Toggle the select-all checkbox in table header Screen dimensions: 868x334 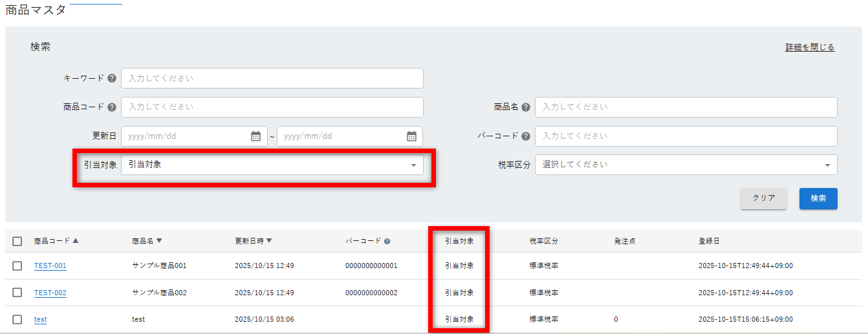(x=17, y=242)
